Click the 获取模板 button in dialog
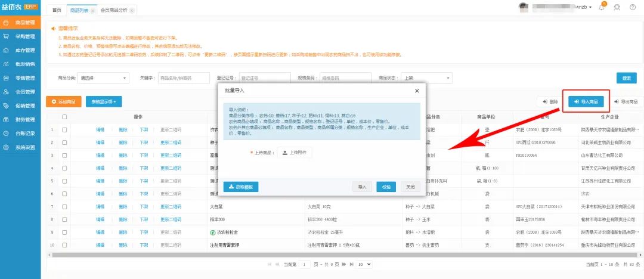The image size is (644, 279). [x=241, y=187]
